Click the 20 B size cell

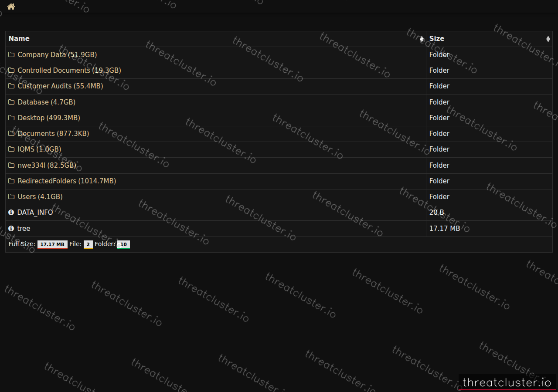pos(489,213)
